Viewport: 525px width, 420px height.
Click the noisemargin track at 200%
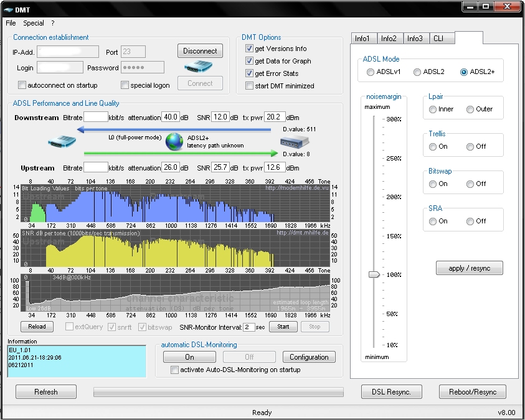(374, 197)
